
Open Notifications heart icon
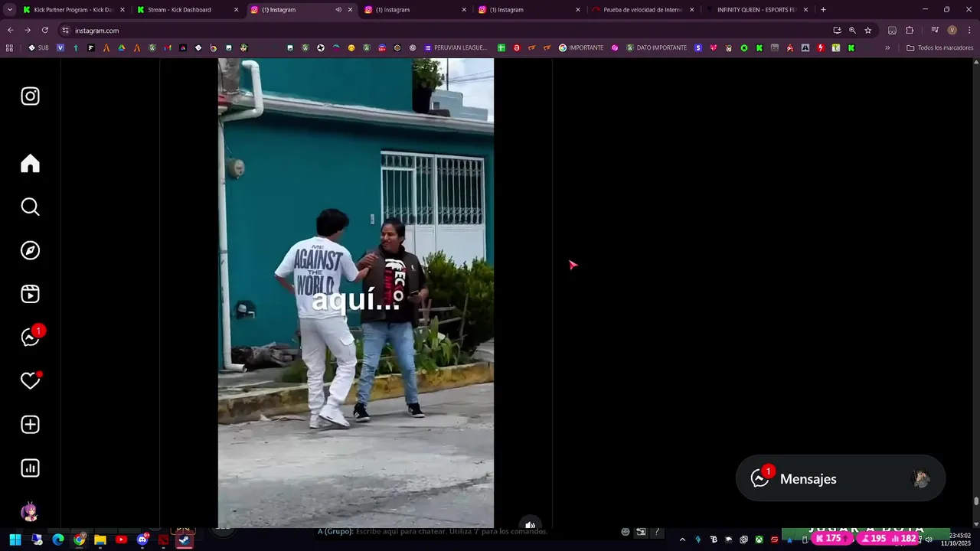pyautogui.click(x=30, y=380)
